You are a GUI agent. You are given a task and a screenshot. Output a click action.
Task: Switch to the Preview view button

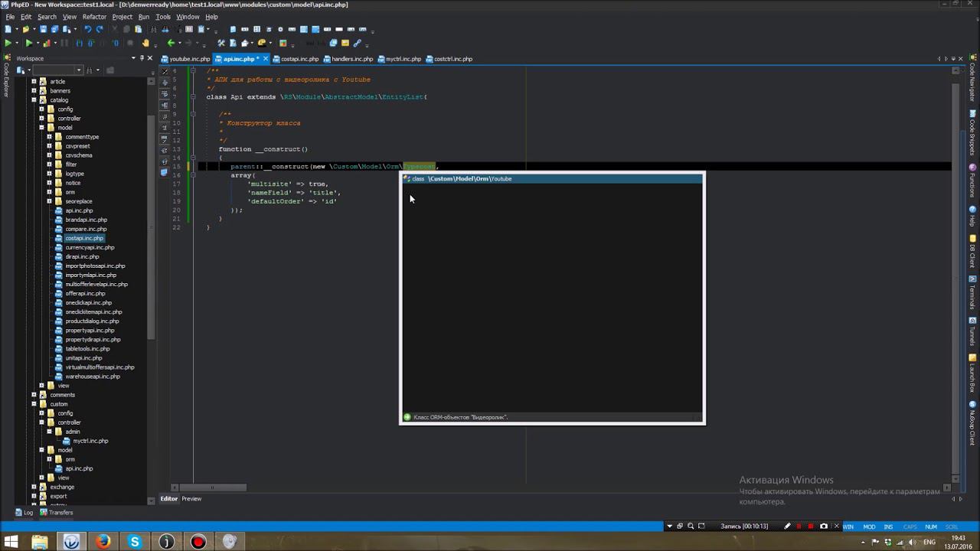(x=191, y=499)
